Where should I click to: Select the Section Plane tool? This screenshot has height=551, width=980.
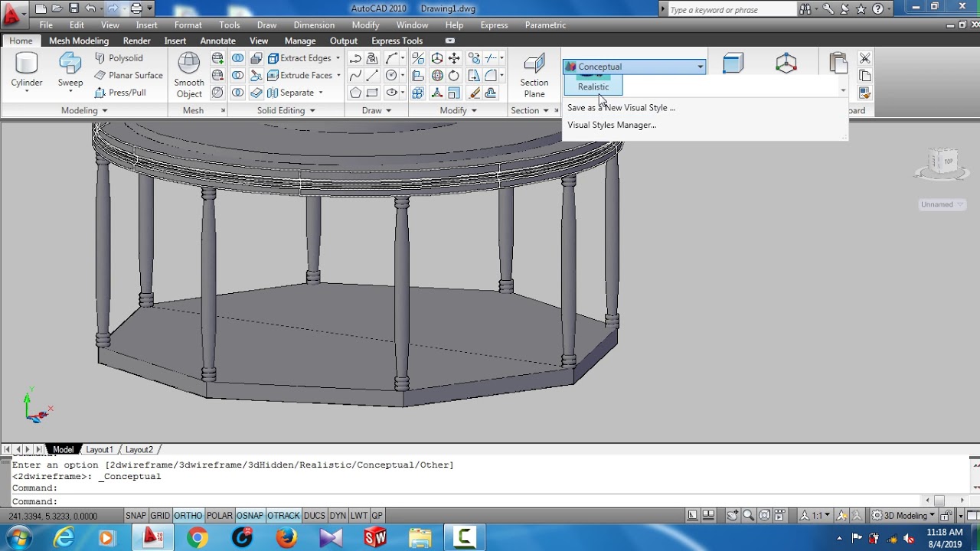[x=534, y=76]
